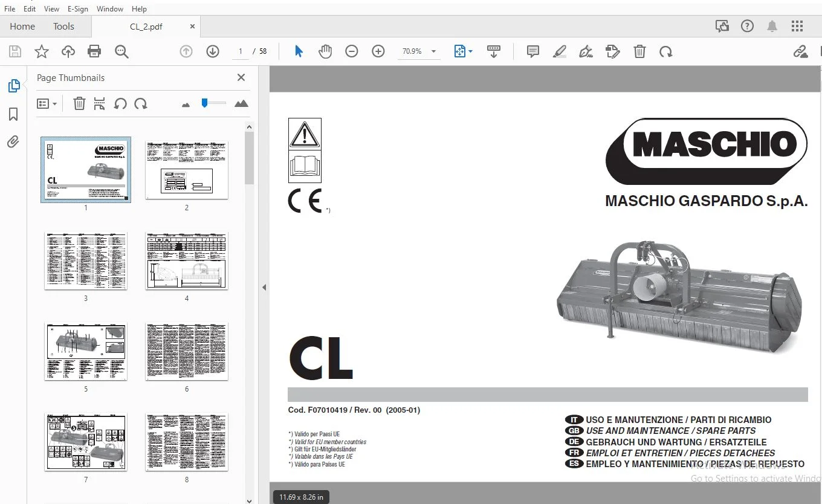Click the zoom percentage field
The width and height of the screenshot is (822, 504).
412,52
